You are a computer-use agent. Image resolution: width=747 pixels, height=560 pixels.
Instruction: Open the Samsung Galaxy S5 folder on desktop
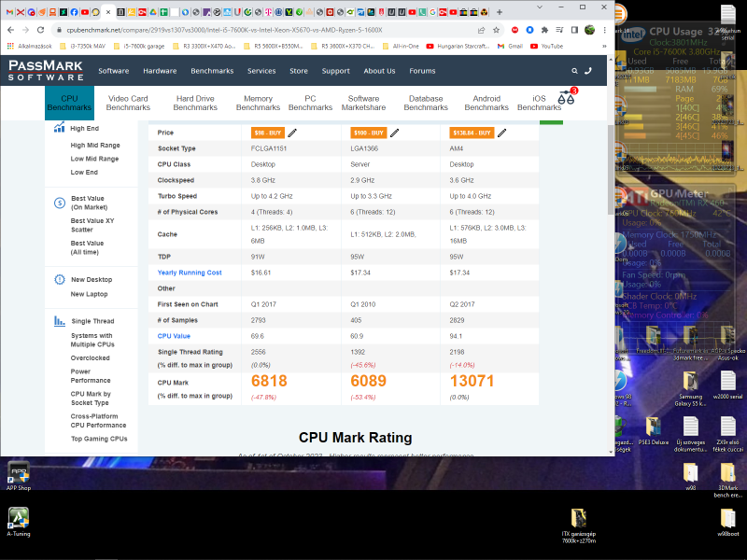(690, 388)
